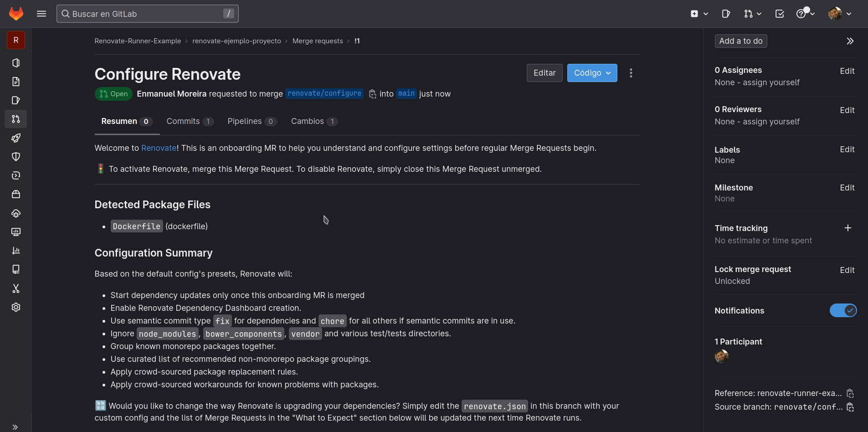Open Settings gear icon in sidebar
The height and width of the screenshot is (432, 868).
16,307
